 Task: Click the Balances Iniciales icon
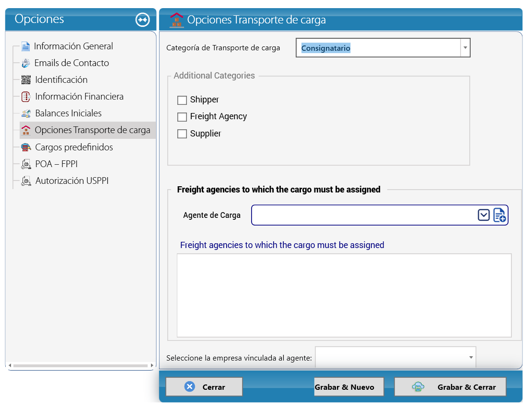click(x=26, y=113)
